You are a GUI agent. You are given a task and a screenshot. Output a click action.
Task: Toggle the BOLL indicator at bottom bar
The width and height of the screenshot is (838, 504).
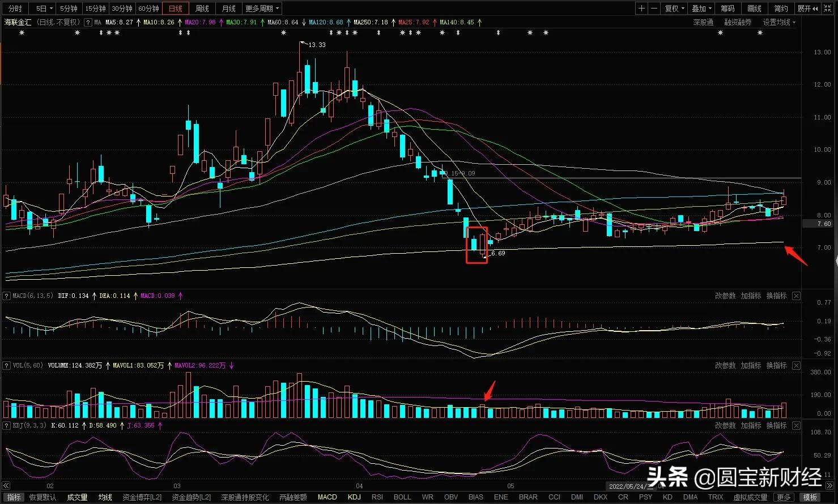click(402, 497)
